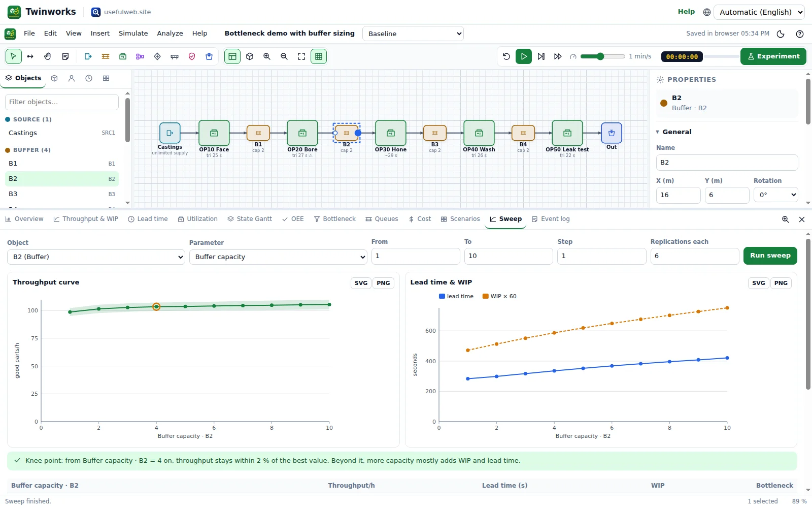Add a note with note tool

click(65, 56)
